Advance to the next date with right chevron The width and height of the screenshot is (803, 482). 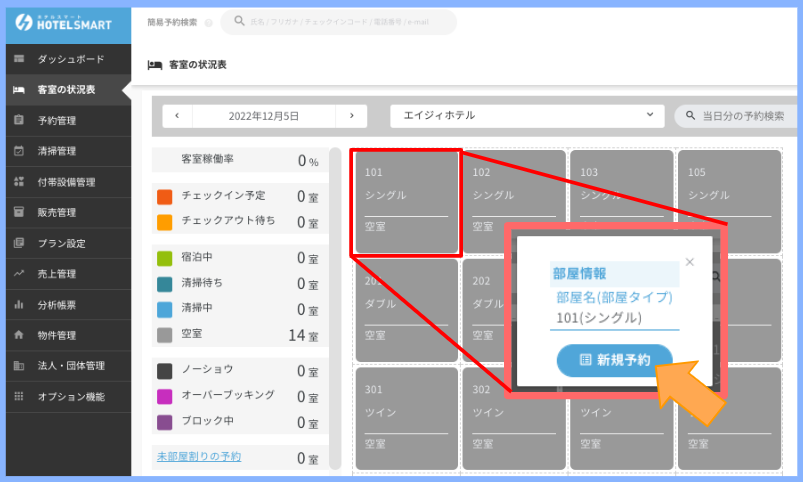tap(351, 116)
